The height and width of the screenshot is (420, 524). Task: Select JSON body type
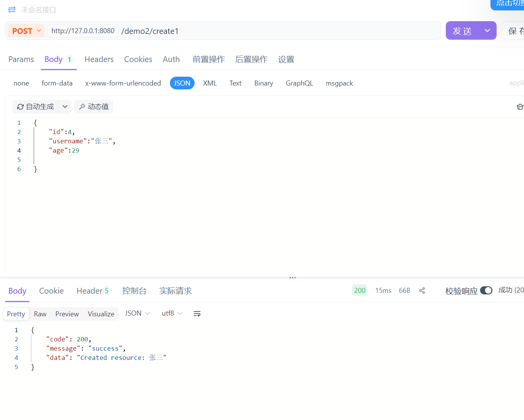(x=182, y=83)
